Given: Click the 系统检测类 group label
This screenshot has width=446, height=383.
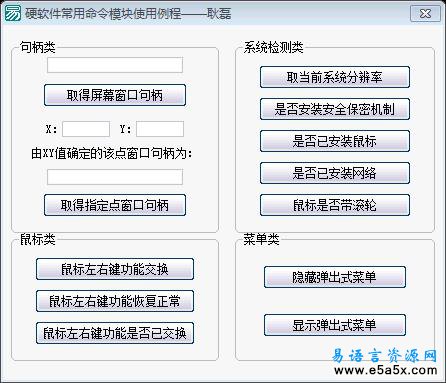Looking at the screenshot, I should [273, 47].
